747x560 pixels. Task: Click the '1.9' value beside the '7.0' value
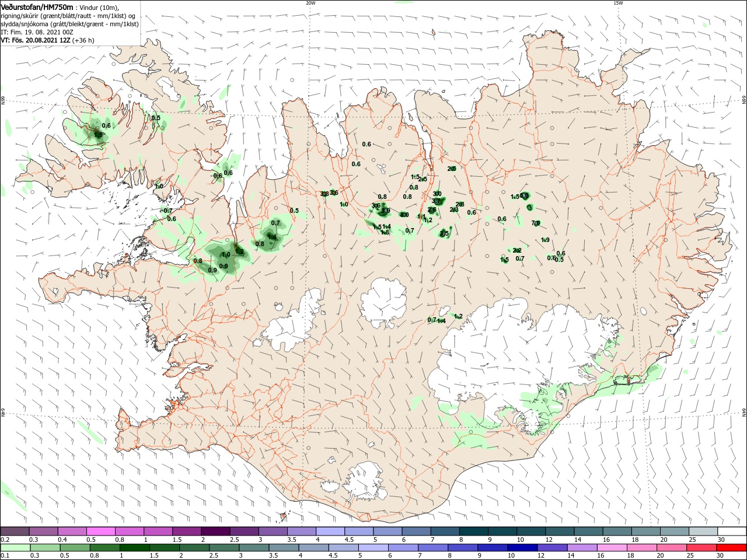545,240
